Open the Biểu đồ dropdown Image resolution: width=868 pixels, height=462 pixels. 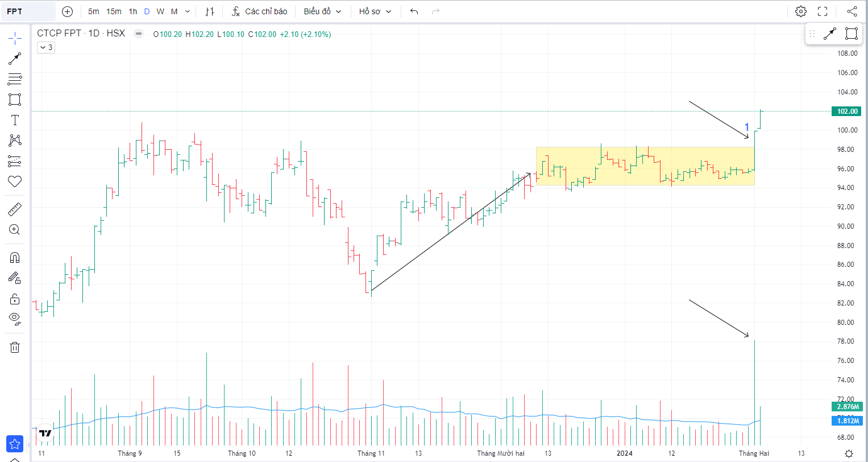coord(323,11)
